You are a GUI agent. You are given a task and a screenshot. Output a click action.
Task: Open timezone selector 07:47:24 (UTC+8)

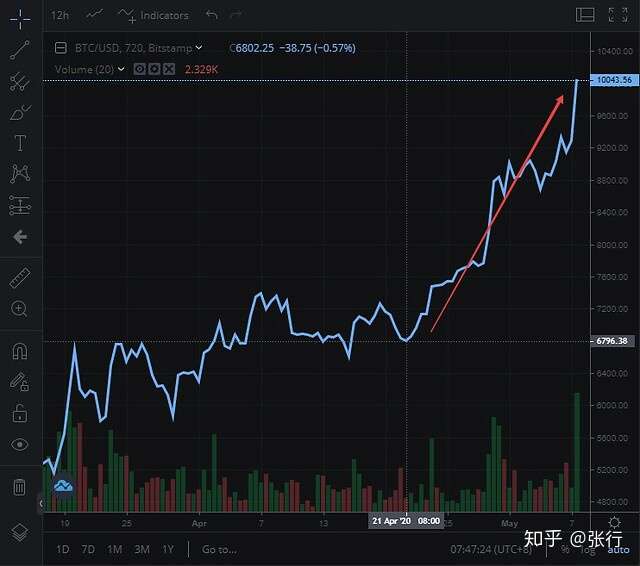491,550
